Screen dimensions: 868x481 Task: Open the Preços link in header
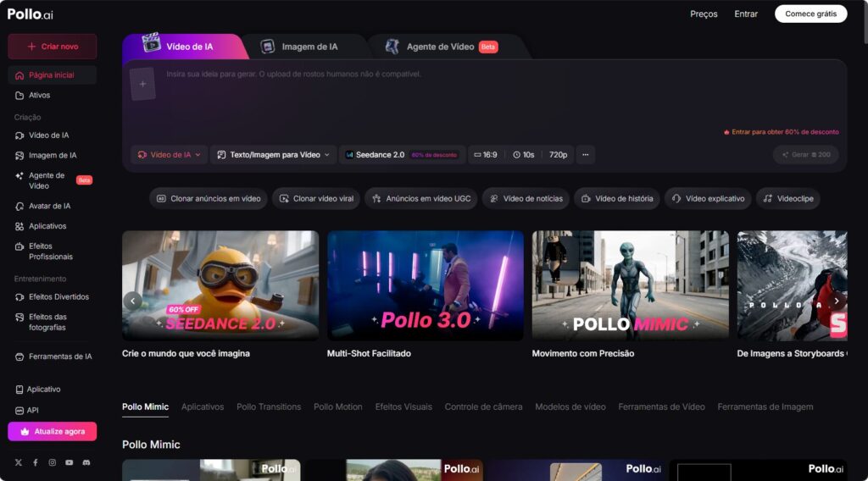click(x=704, y=14)
